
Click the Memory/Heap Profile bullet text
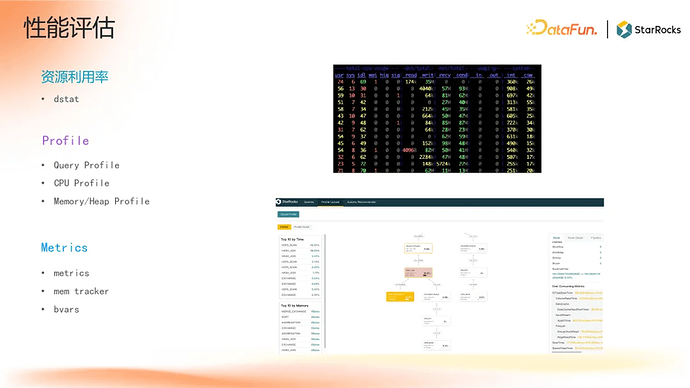pos(102,201)
